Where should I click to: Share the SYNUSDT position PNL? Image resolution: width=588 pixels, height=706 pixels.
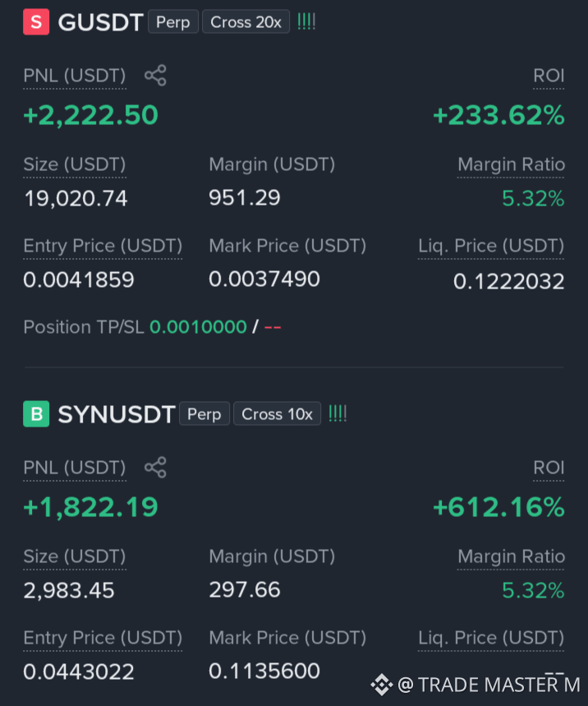point(155,468)
